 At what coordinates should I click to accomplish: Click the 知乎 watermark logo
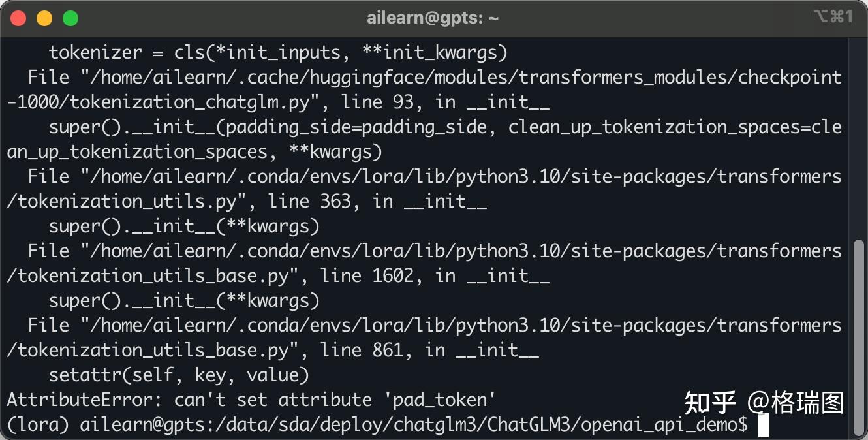(x=710, y=403)
